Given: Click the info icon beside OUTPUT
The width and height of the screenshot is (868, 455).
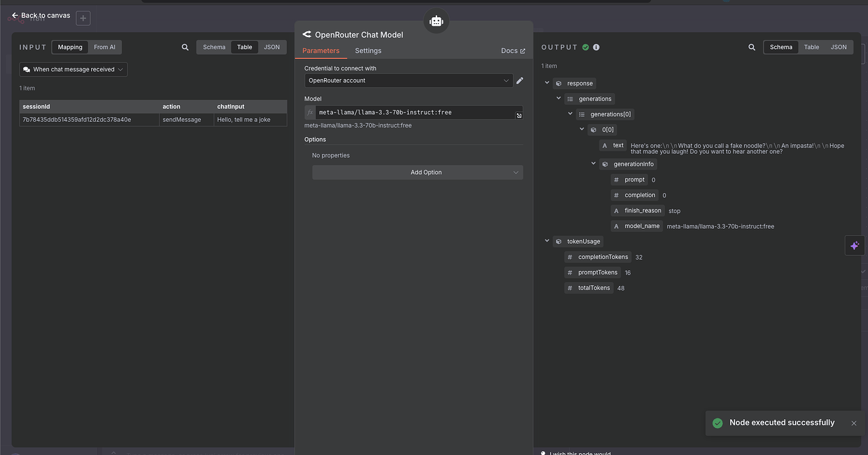Looking at the screenshot, I should coord(596,47).
